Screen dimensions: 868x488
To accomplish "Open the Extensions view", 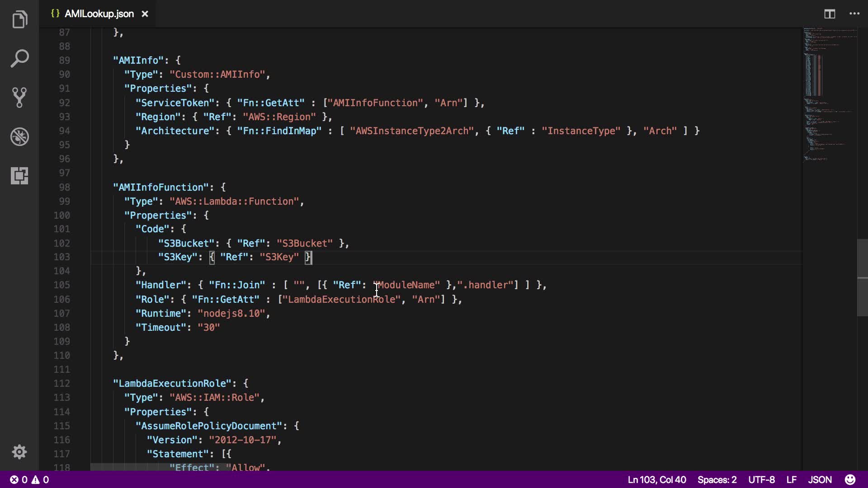I will point(19,175).
